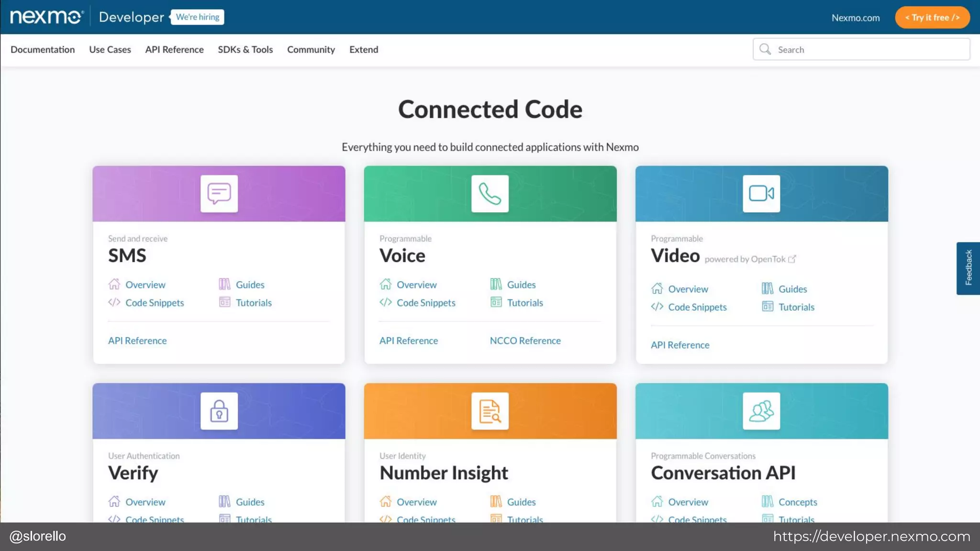Click the Nexmo logo
This screenshot has height=551, width=980.
[x=47, y=17]
